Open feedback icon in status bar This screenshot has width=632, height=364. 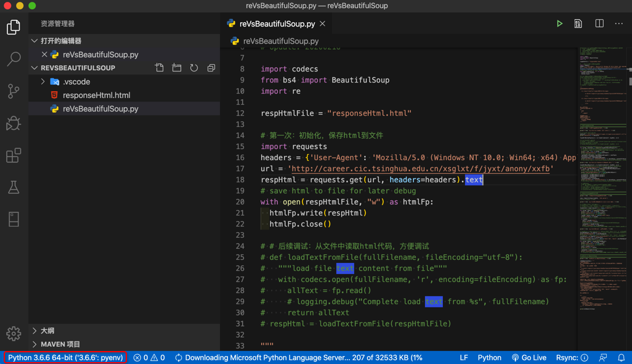coord(603,358)
